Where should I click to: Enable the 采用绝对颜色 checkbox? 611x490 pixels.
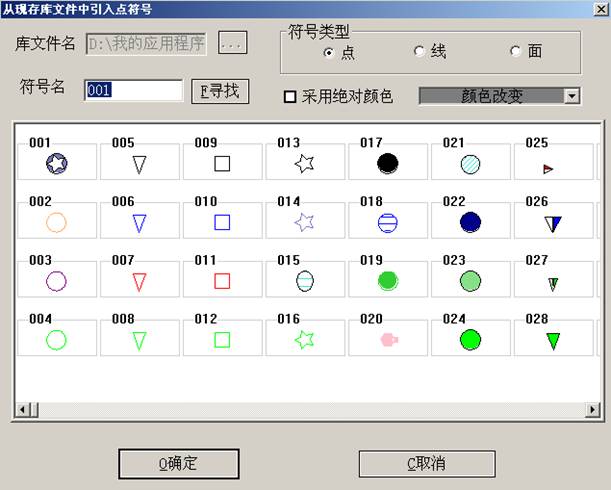(x=291, y=97)
